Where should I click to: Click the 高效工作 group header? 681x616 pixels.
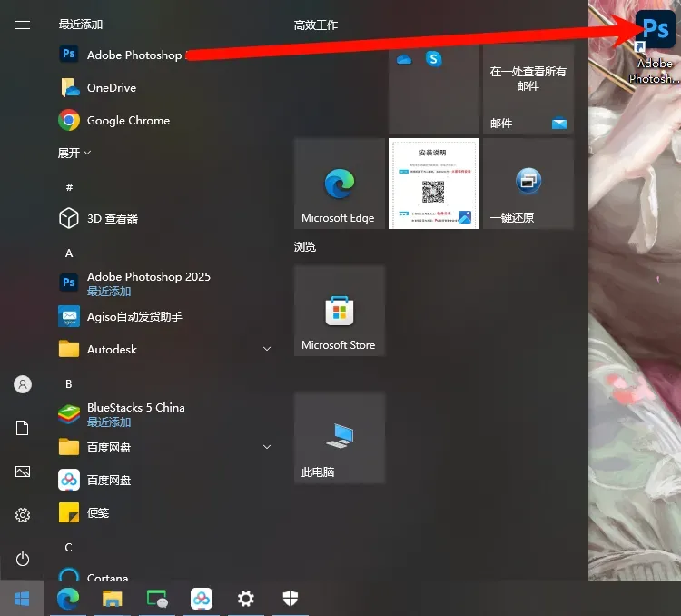pos(316,25)
